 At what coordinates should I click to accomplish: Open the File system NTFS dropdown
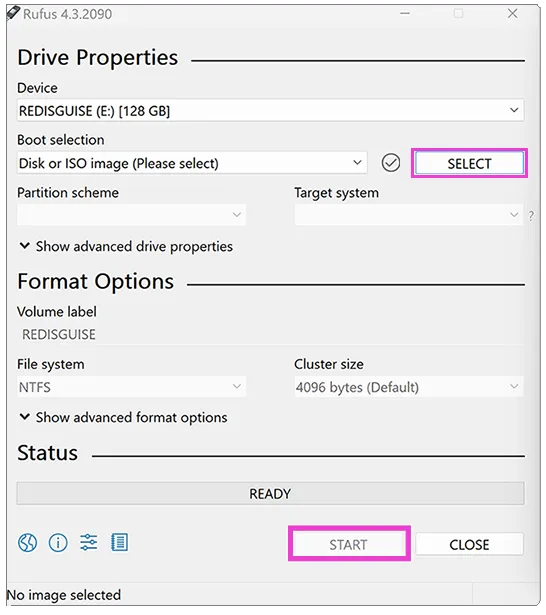pyautogui.click(x=131, y=387)
